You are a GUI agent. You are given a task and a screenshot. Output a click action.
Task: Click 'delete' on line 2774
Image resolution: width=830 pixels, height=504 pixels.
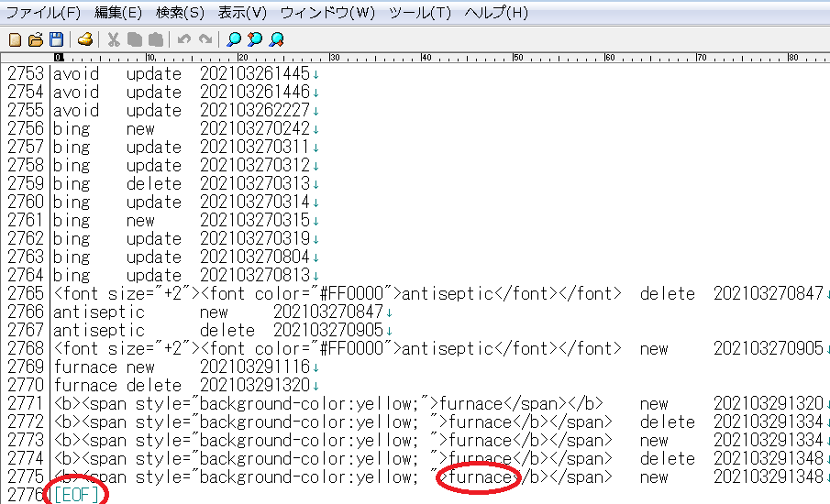point(667,458)
